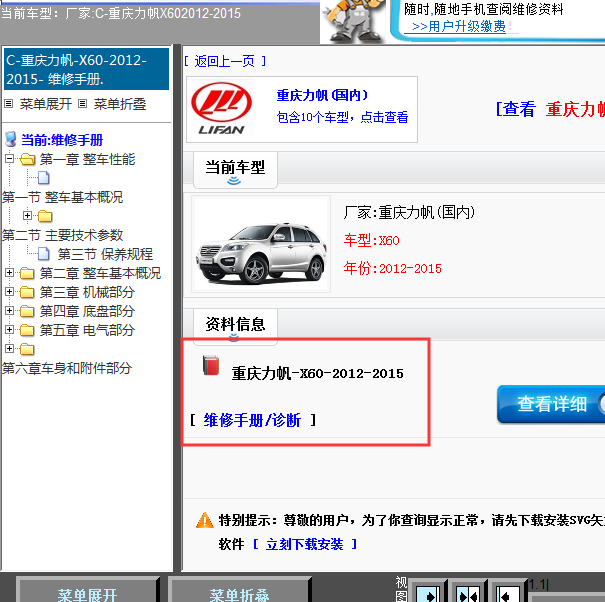The image size is (605, 602).
Task: Click document icon of 第三节 保养规程
Action: (43, 254)
